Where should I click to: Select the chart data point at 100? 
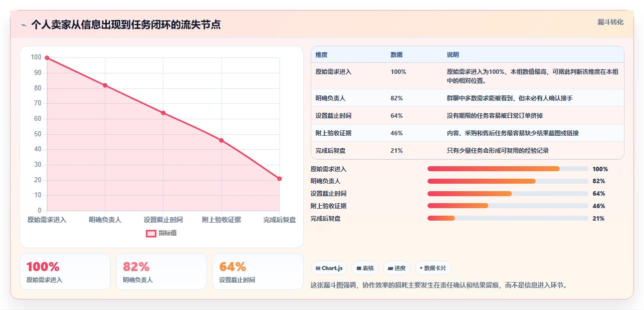coord(47,58)
